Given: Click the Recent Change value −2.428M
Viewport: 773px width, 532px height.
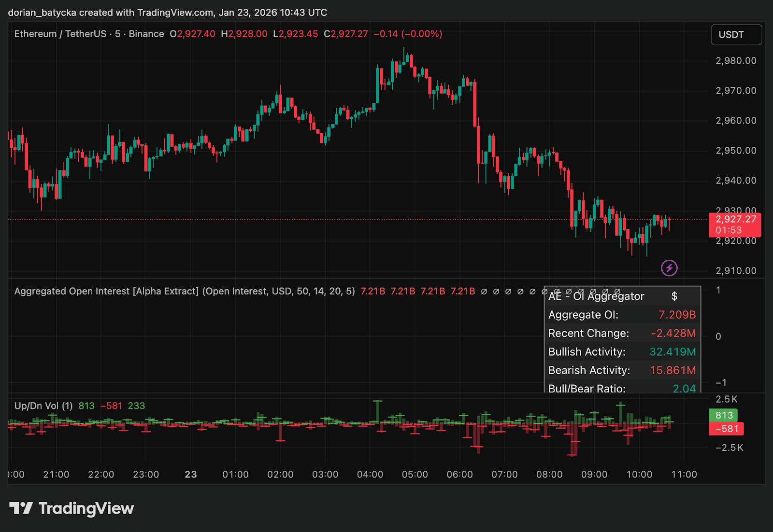Looking at the screenshot, I should coord(673,334).
